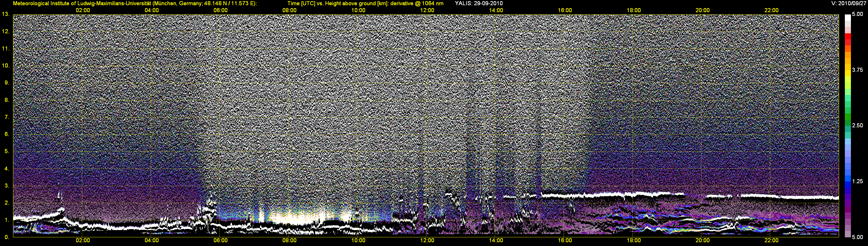The width and height of the screenshot is (868, 246).
Task: Click the 'Time [UTC] vs. Height above ground' caption
Action: click(x=365, y=3)
